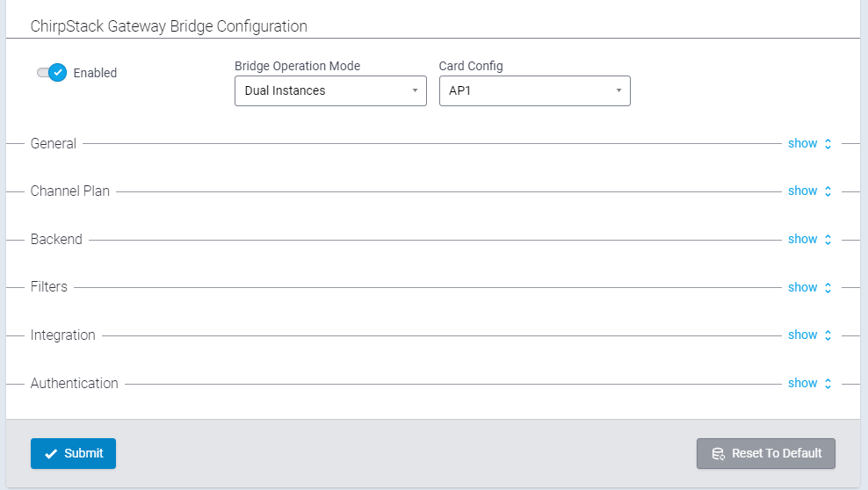Screen dimensions: 868x490
Task: Open the Bridge Operation Mode dropdown
Action: point(330,90)
